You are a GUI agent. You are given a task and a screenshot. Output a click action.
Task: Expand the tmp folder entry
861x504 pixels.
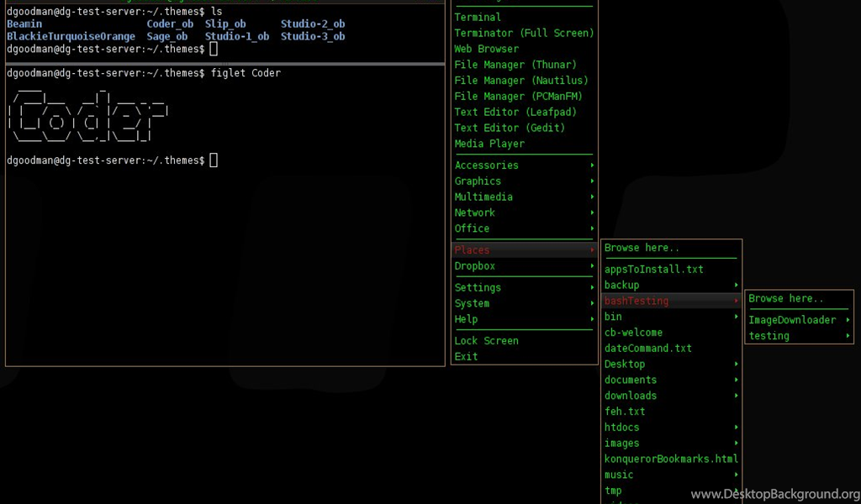671,491
